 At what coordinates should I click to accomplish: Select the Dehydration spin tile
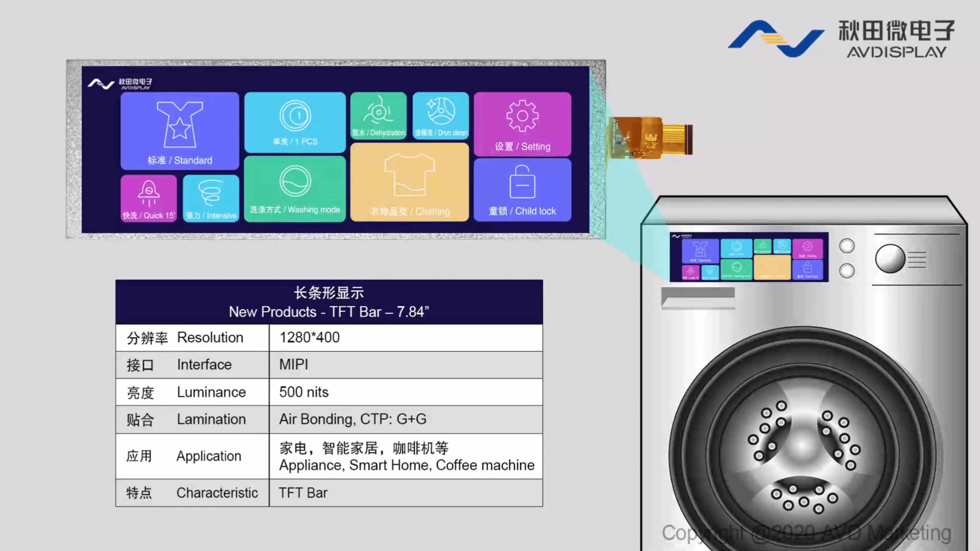(378, 116)
